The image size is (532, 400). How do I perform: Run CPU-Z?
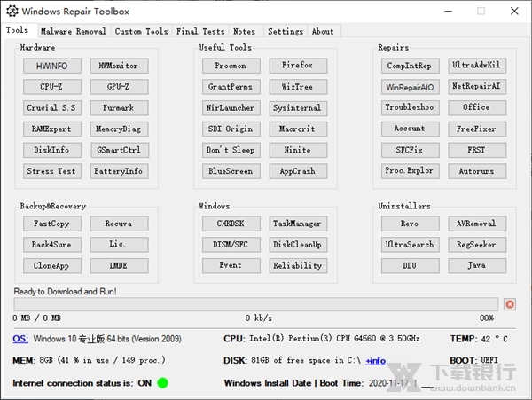[x=52, y=87]
